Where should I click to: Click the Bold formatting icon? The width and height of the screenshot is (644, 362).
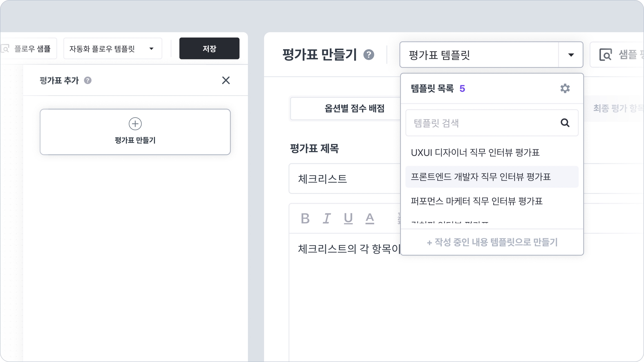[x=305, y=218]
